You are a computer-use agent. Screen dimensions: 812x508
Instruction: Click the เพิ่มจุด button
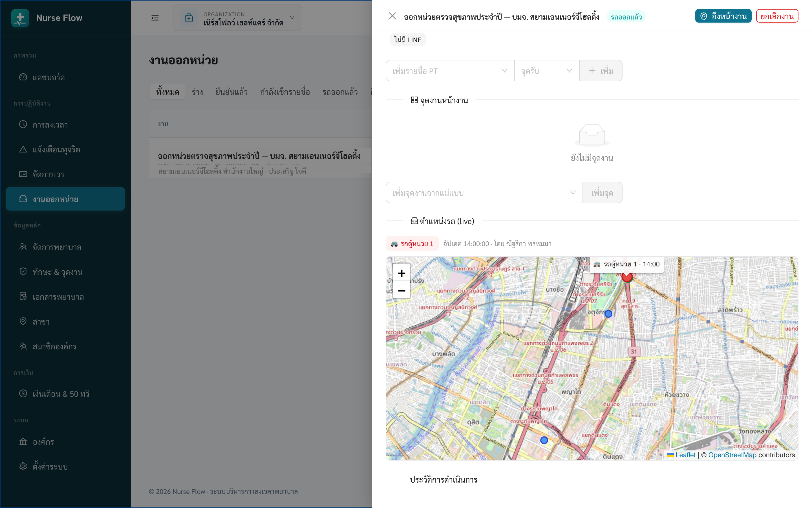click(x=602, y=193)
